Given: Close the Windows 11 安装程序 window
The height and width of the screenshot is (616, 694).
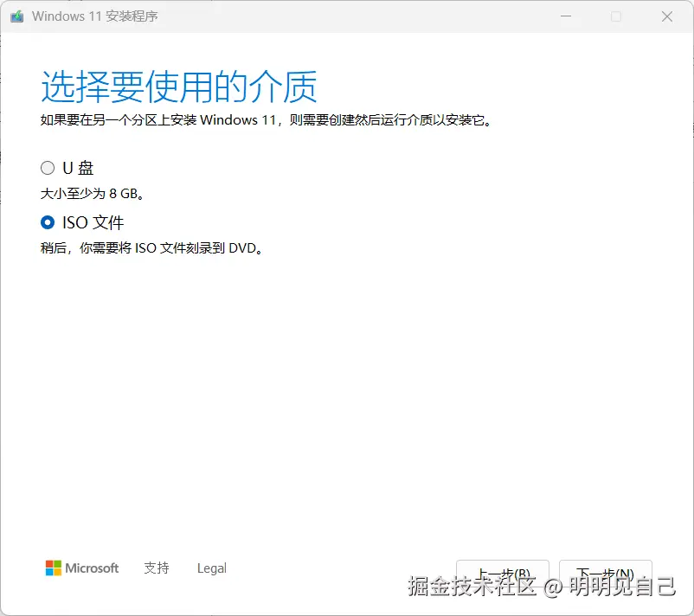Looking at the screenshot, I should [x=667, y=16].
